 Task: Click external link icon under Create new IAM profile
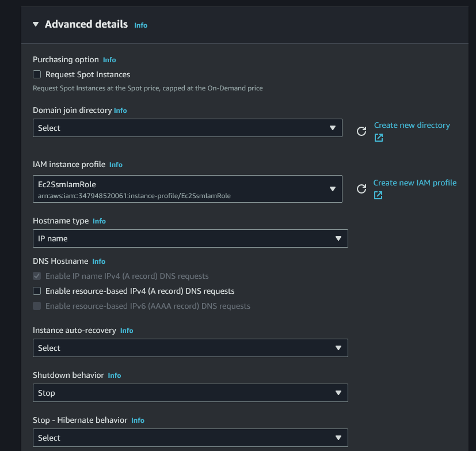378,195
